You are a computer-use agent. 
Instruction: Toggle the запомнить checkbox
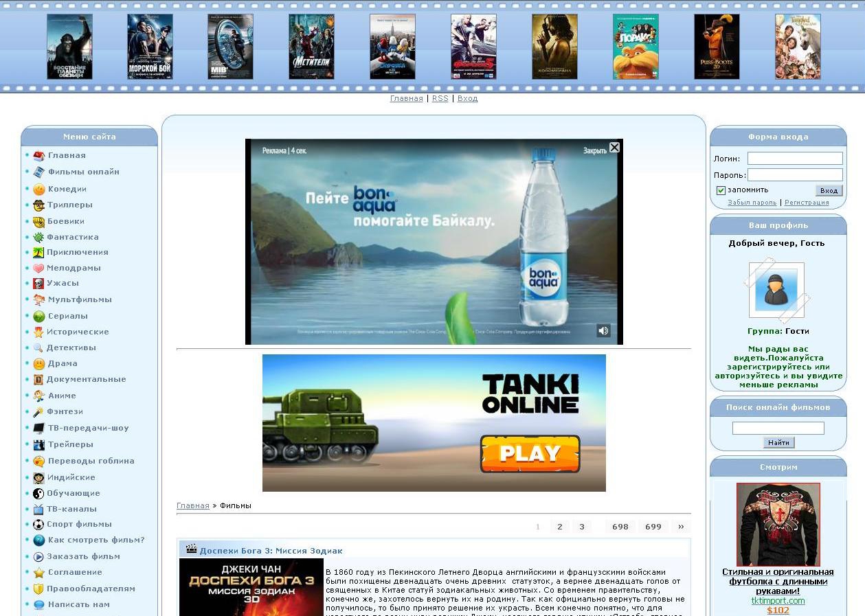(x=721, y=190)
